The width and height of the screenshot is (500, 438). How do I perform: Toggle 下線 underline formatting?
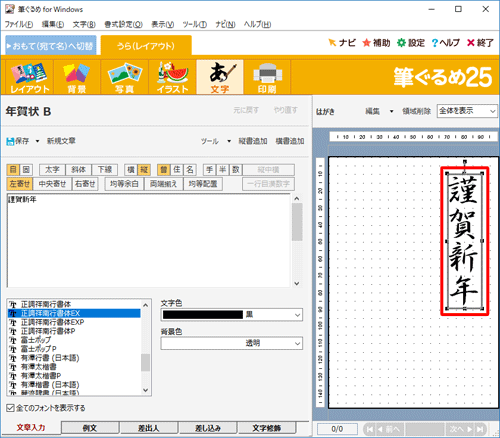(105, 170)
